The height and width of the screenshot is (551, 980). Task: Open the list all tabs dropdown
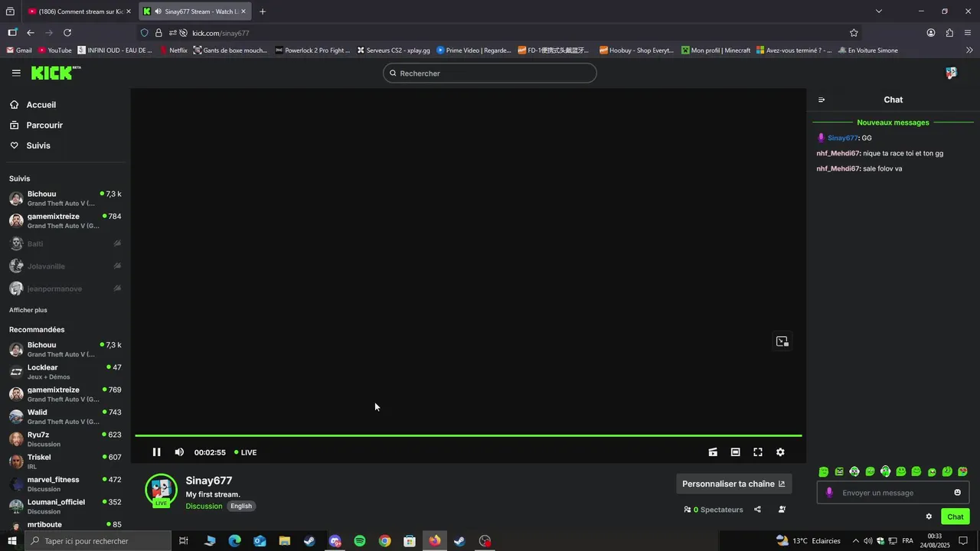[879, 11]
